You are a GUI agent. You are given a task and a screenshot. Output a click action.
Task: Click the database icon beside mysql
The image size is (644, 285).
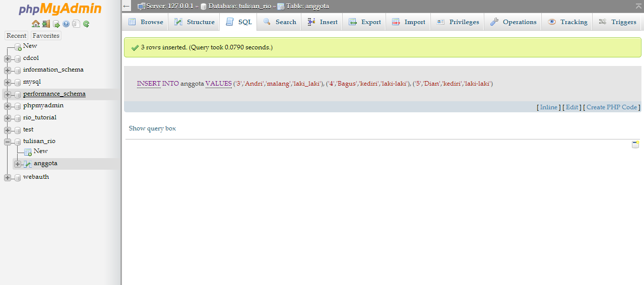pyautogui.click(x=18, y=82)
